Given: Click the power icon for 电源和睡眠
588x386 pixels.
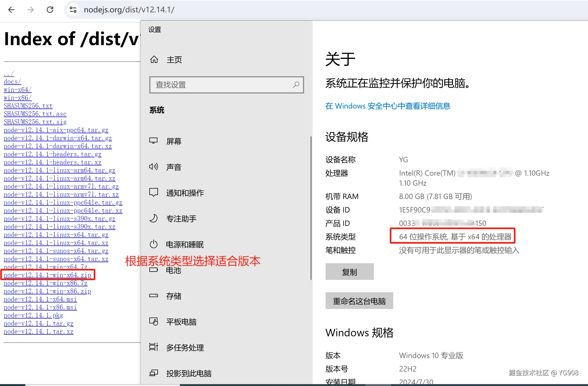Looking at the screenshot, I should pos(153,244).
